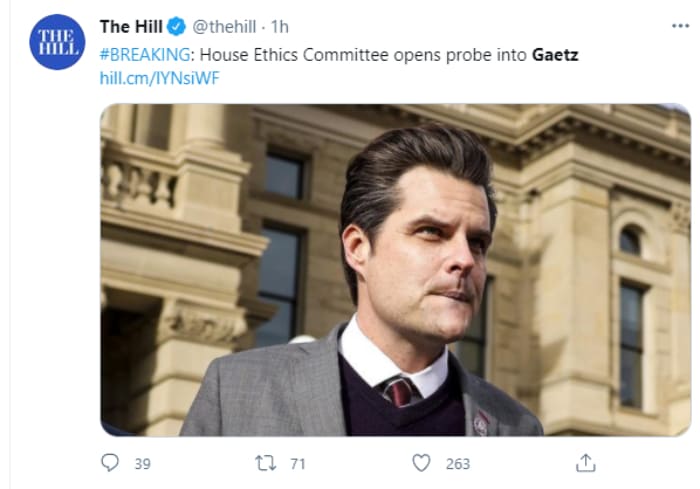Follow the hill.cm/IYNsiWF link
Screen dimensions: 700x489
(x=159, y=79)
